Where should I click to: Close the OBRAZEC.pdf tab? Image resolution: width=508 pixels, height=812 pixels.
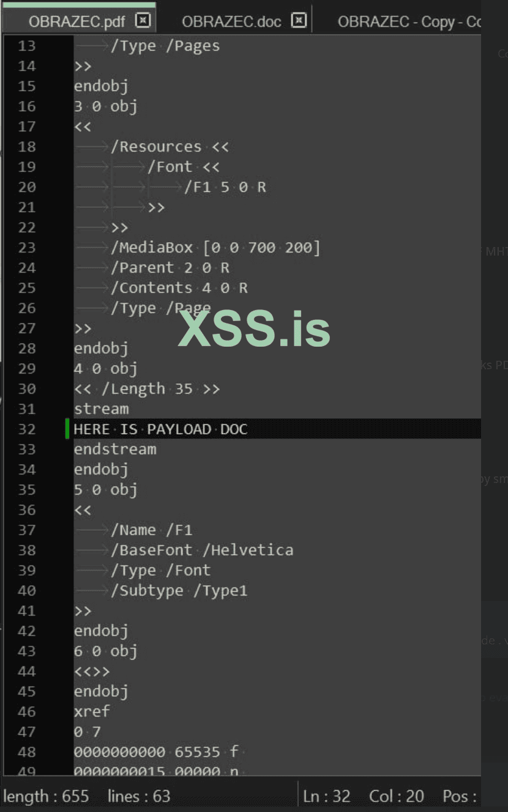coord(143,21)
